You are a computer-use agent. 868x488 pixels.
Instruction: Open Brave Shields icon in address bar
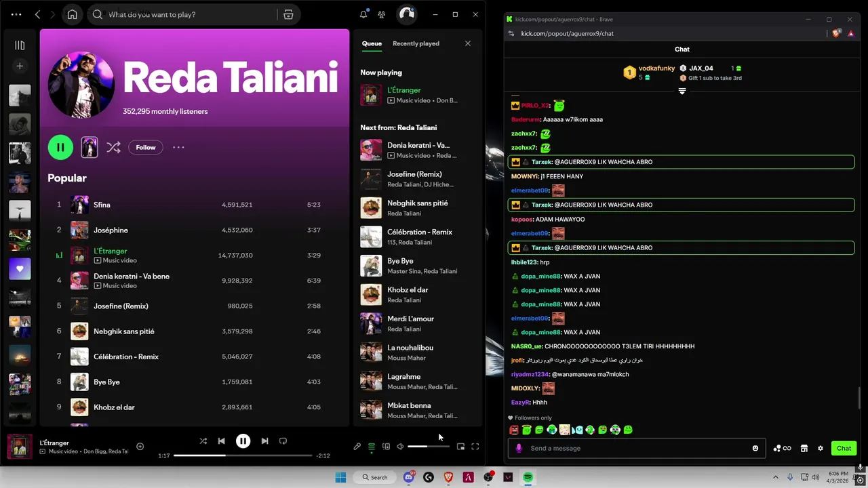coord(837,33)
